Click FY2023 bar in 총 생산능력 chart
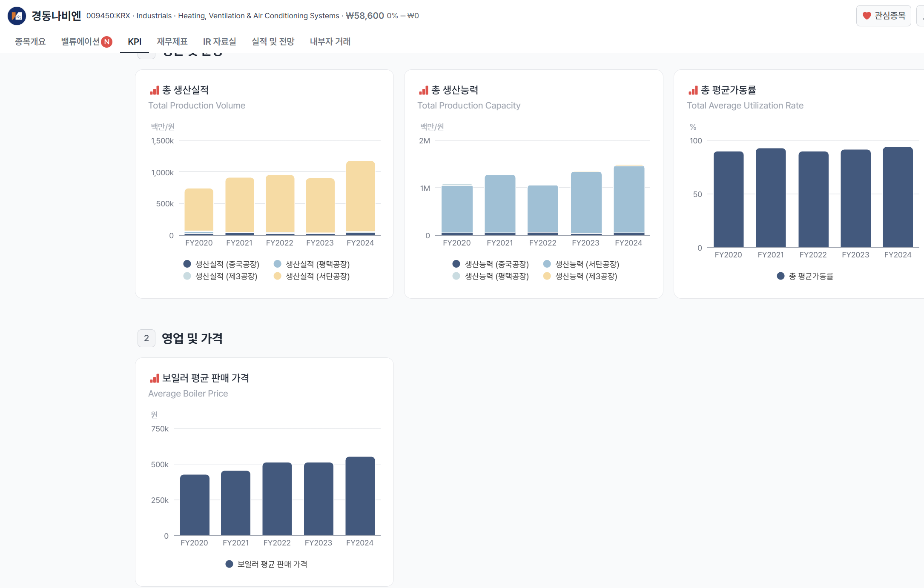 tap(586, 203)
